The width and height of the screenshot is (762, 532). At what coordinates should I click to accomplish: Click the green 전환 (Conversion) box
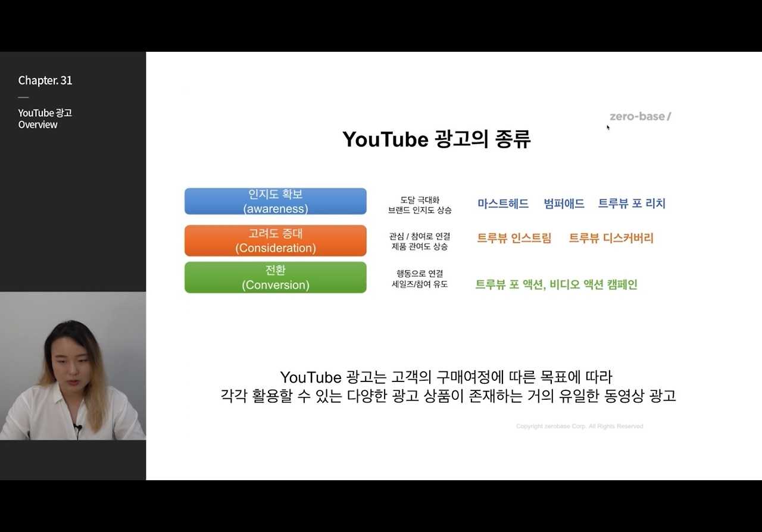click(276, 277)
